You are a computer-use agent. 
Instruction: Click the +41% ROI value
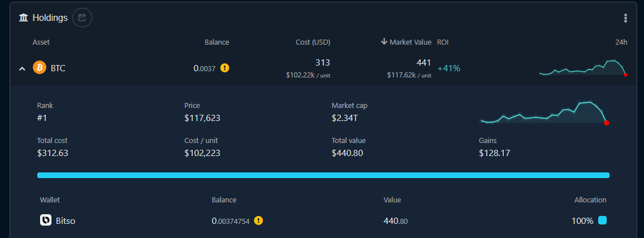(449, 68)
